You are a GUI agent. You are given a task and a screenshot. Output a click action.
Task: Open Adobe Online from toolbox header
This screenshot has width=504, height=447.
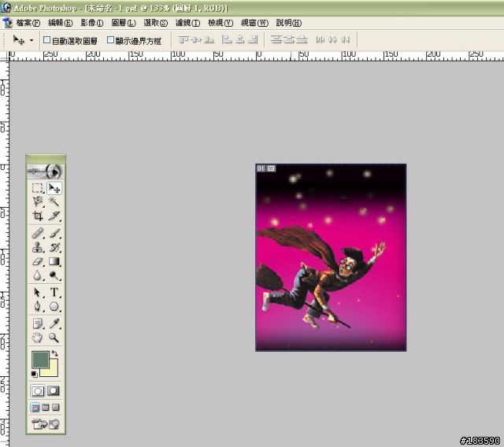point(46,172)
